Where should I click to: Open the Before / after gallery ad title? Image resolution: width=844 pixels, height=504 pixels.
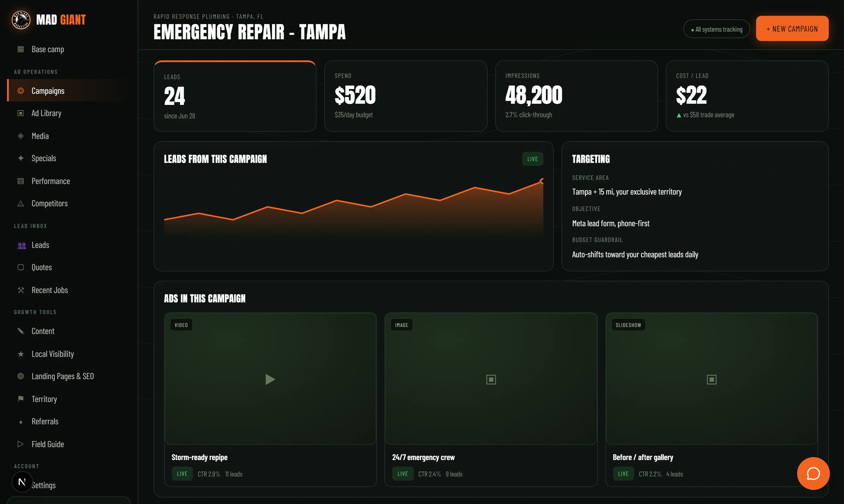tap(643, 457)
